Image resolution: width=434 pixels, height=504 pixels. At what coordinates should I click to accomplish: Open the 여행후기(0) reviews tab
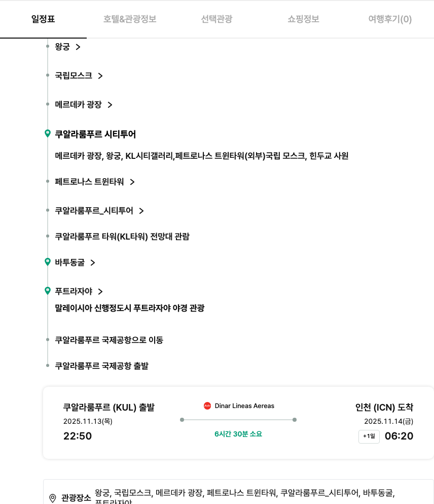[390, 19]
